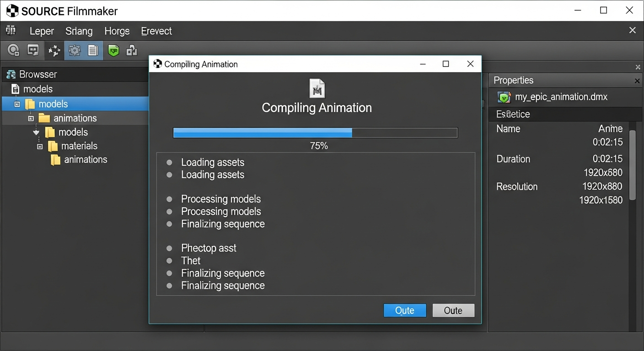Collapse the highlighted models folder node

[17, 104]
